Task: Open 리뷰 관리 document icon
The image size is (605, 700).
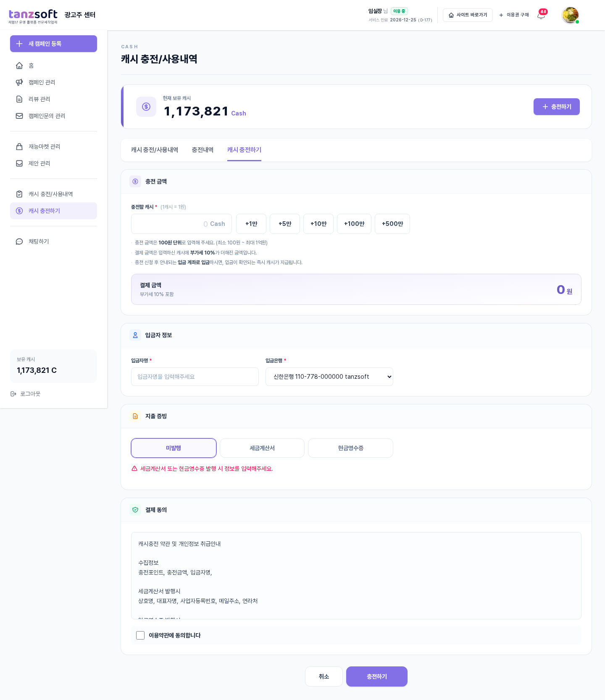Action: tap(19, 99)
